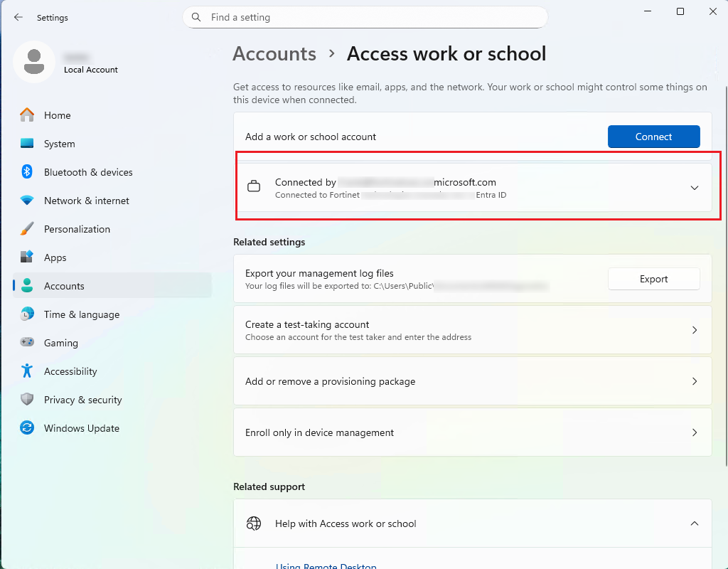Screen dimensions: 728x569
Task: Open Create a test-taking account
Action: click(x=472, y=330)
